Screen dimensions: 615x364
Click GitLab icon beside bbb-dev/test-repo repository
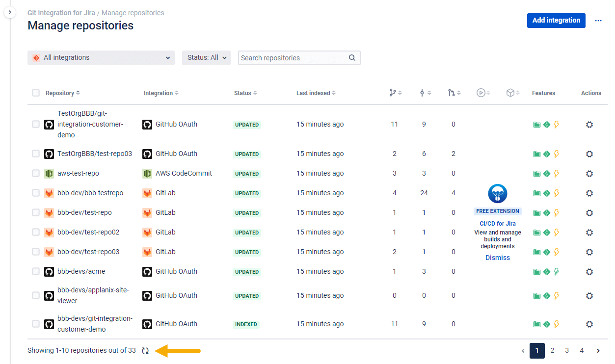[49, 213]
